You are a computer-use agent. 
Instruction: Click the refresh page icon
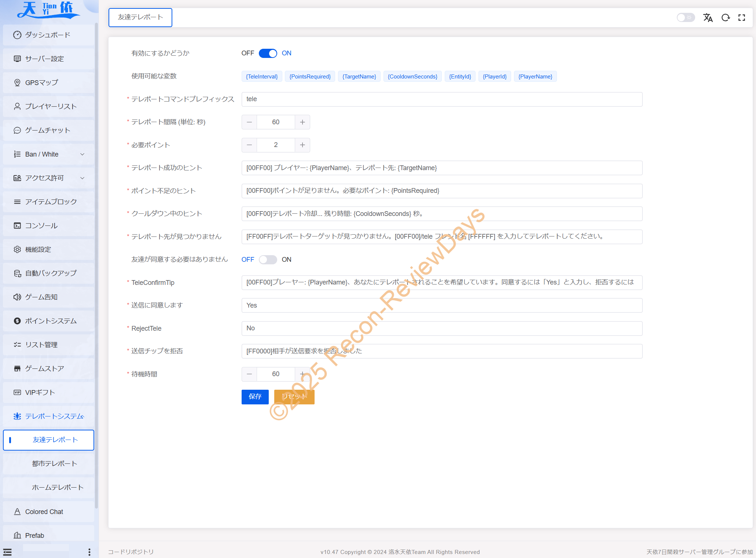725,18
